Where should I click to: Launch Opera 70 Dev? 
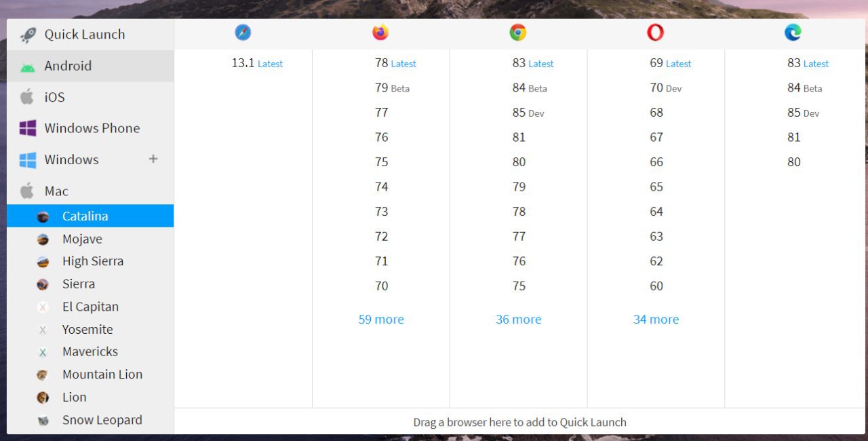point(666,88)
